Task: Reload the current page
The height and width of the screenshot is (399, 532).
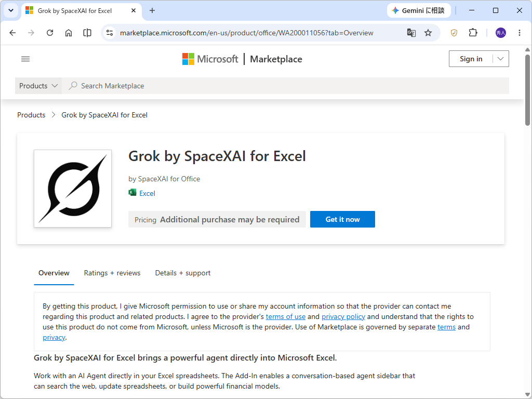Action: [50, 33]
